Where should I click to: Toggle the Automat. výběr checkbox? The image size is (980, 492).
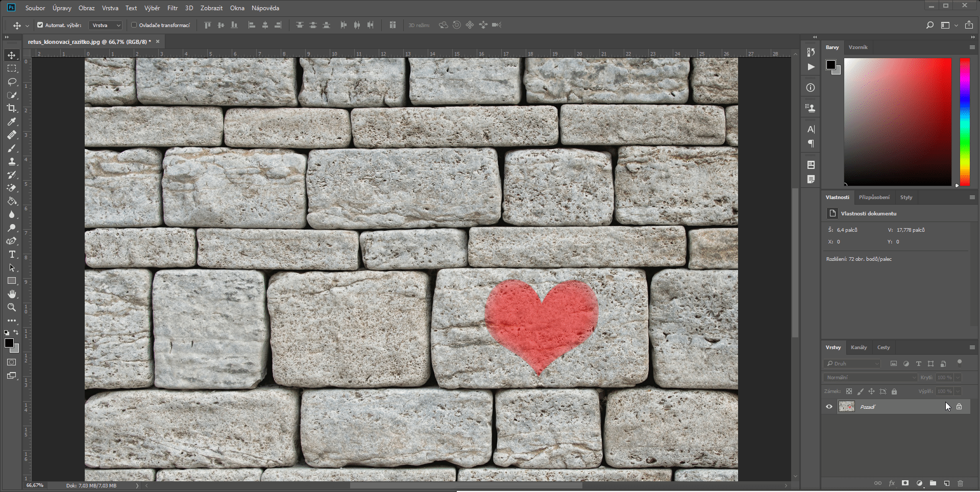coord(39,24)
